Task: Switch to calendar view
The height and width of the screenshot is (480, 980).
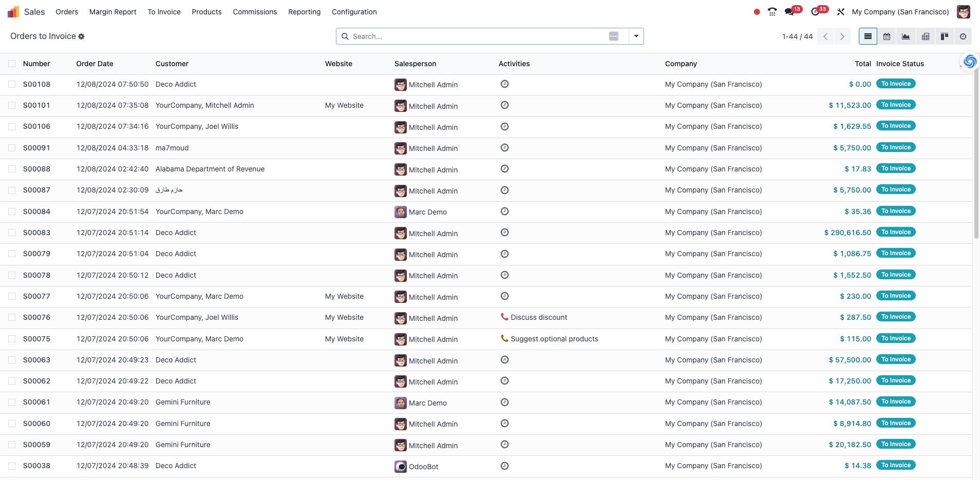Action: 887,36
